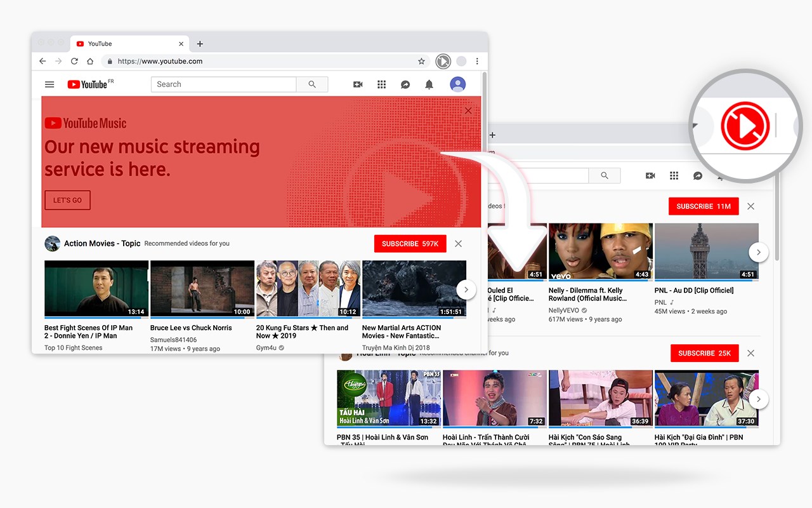Image resolution: width=812 pixels, height=508 pixels.
Task: Open the YouTube hamburger guide menu
Action: pyautogui.click(x=49, y=84)
